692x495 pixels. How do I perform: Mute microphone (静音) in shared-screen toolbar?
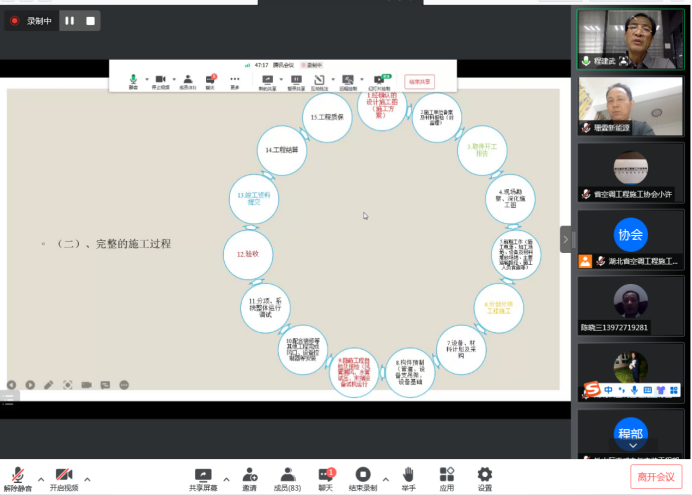tap(133, 82)
